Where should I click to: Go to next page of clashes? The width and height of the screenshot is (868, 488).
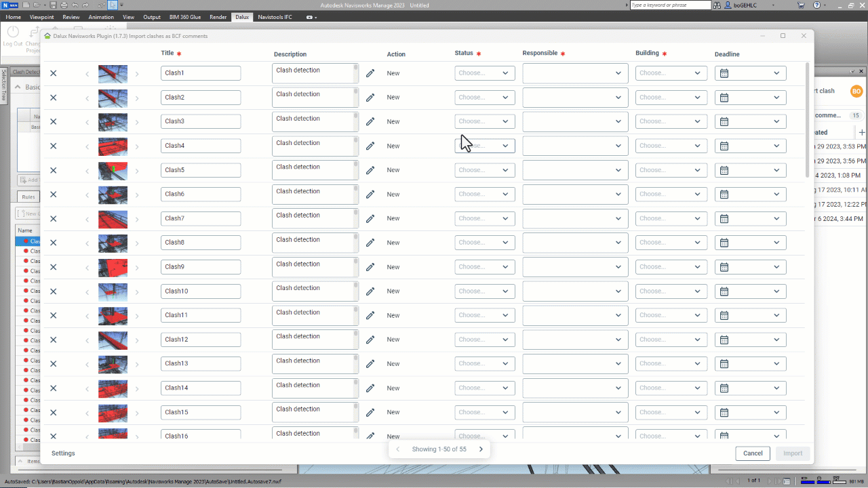pos(481,449)
